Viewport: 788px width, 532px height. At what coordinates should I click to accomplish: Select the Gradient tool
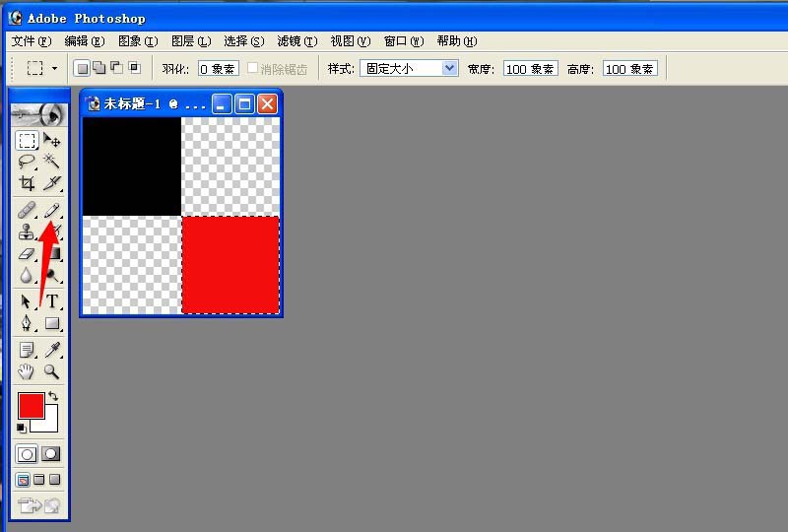[x=54, y=253]
